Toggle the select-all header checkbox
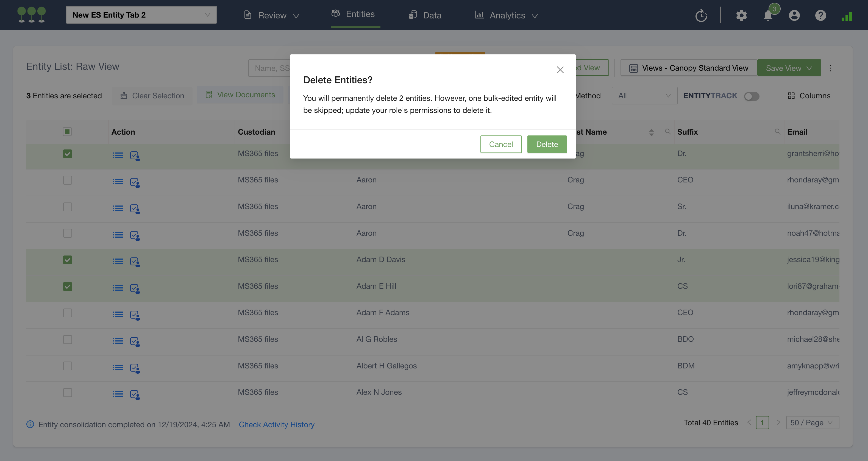The height and width of the screenshot is (461, 868). pos(67,131)
